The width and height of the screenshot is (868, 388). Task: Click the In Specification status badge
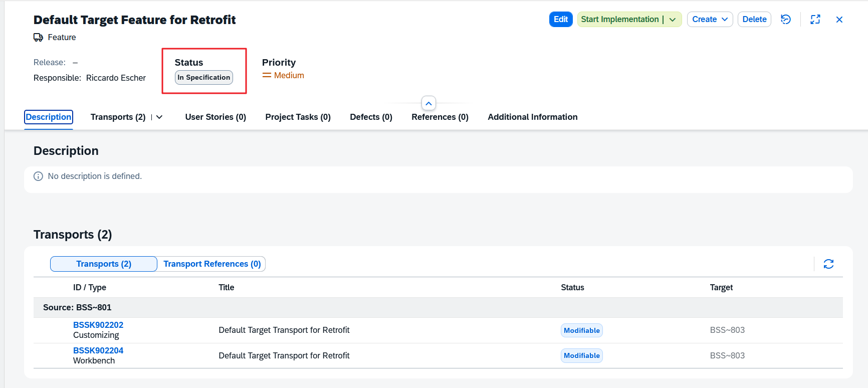tap(203, 78)
